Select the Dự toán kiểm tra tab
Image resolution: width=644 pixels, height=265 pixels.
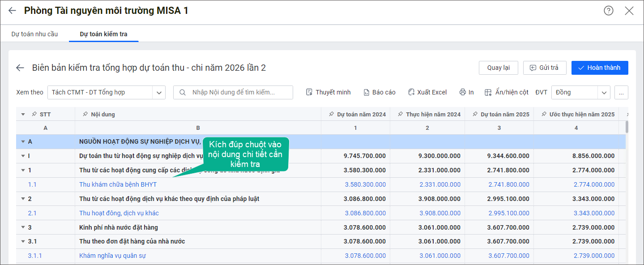[x=103, y=34]
